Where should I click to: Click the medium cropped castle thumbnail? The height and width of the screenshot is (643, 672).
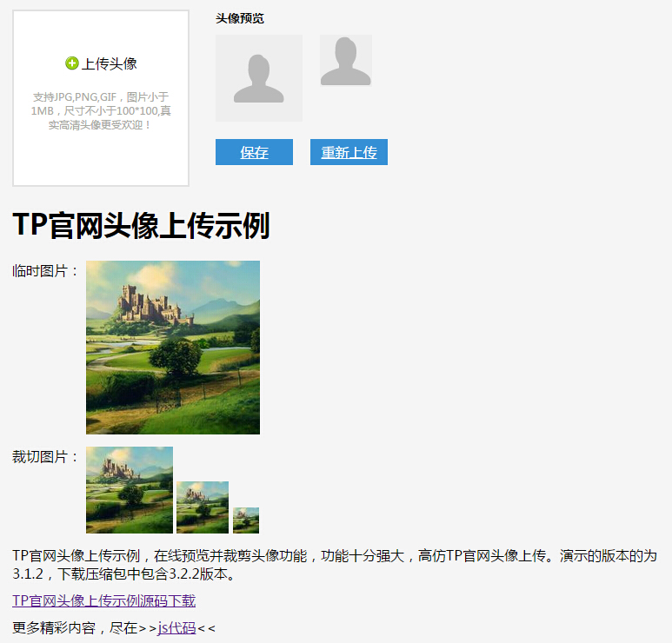click(203, 507)
